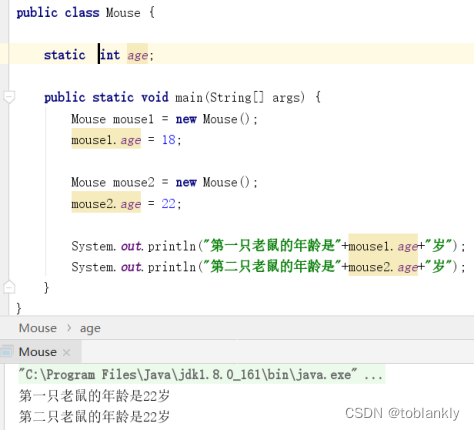Click the main method signature
Viewport: 475px width, 430px height.
coord(182,97)
